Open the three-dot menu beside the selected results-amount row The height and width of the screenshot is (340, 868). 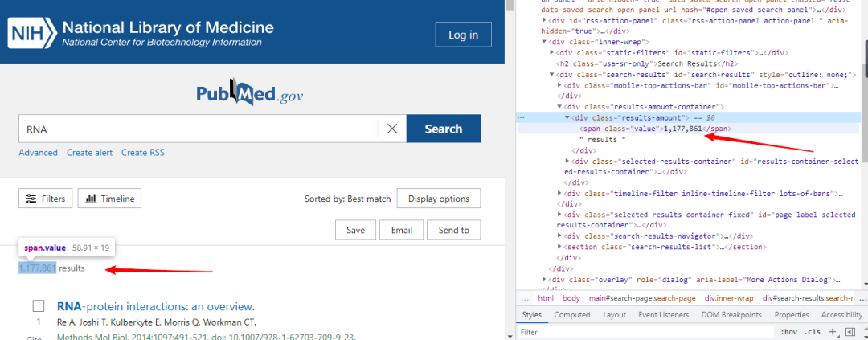(520, 117)
